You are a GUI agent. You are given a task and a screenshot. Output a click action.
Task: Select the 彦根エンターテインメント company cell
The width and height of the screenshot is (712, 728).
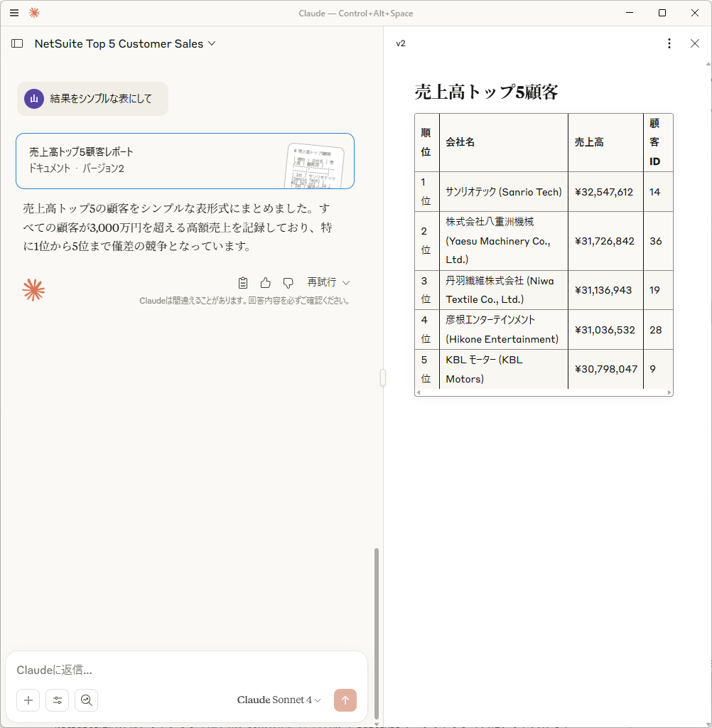tap(504, 330)
